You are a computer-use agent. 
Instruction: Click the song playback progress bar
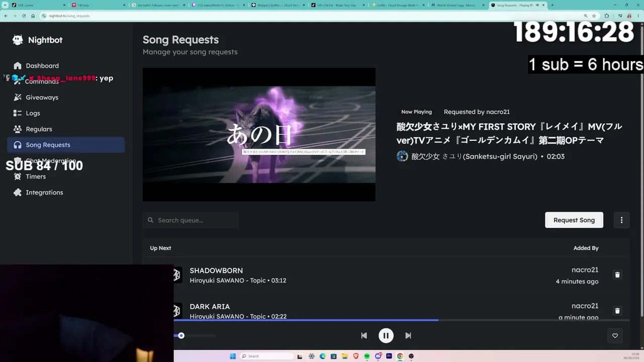click(401, 320)
